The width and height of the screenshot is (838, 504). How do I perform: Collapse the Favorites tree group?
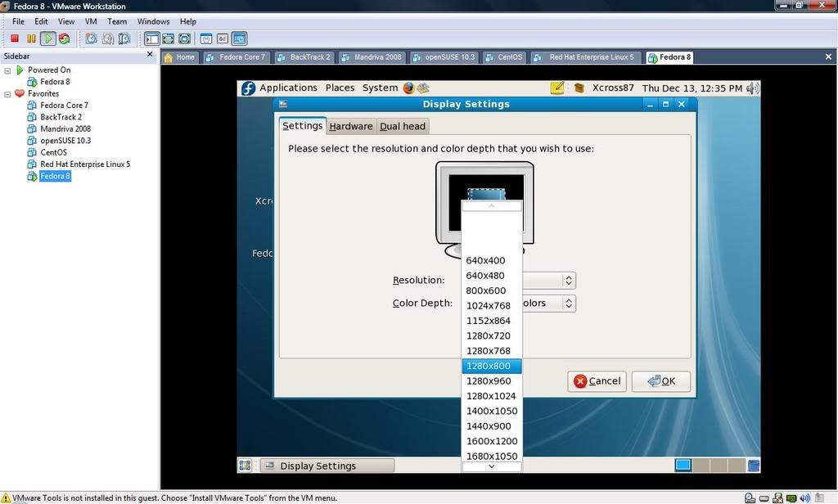click(7, 94)
